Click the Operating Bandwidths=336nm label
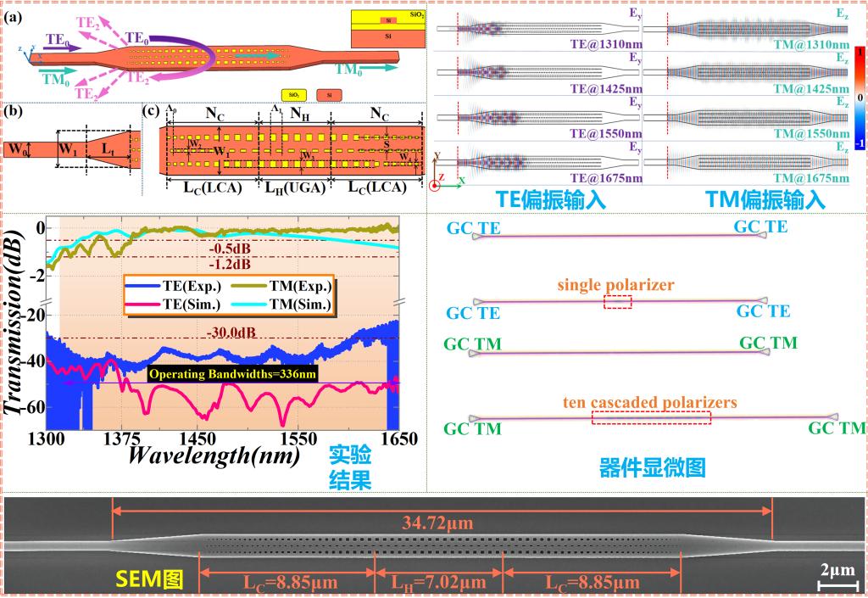 coord(233,373)
